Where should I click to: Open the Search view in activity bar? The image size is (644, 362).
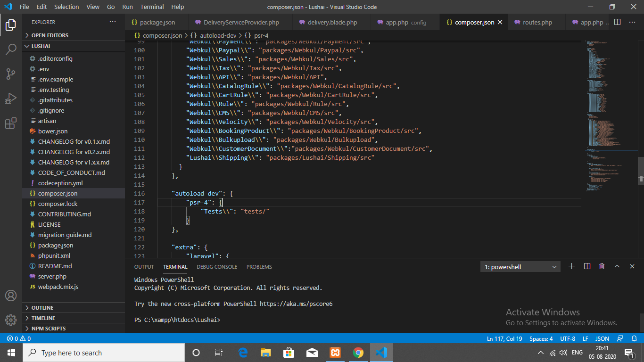[11, 49]
